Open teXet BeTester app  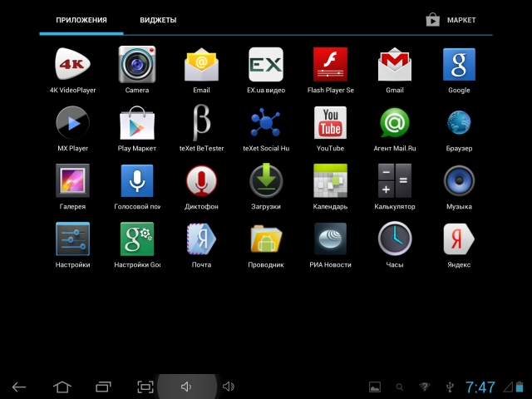201,123
